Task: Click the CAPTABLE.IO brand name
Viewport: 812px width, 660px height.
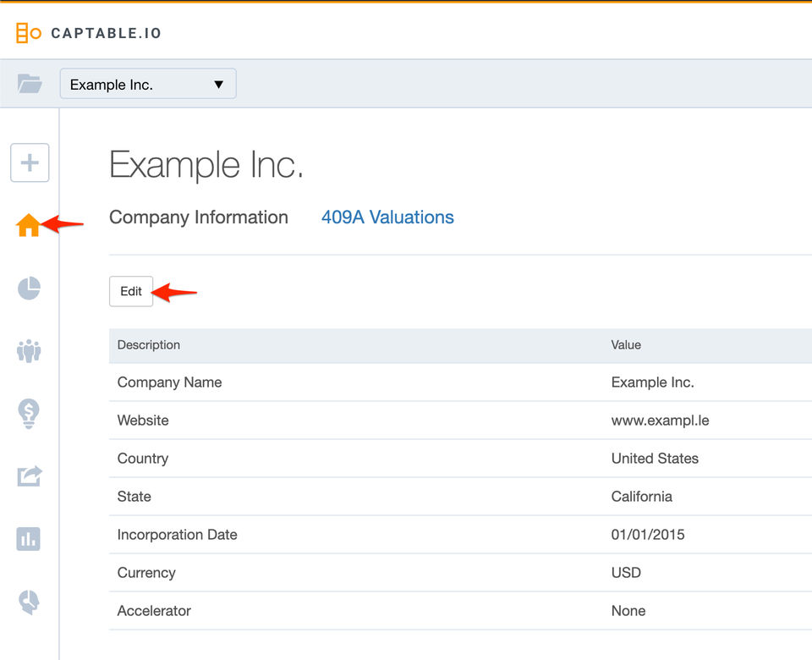Action: point(106,34)
